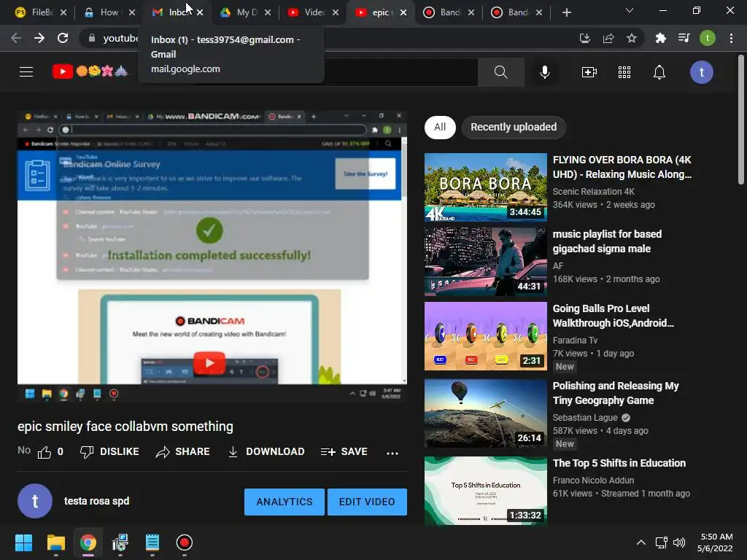Open Franco Nicolo Addun channel link

(x=593, y=481)
